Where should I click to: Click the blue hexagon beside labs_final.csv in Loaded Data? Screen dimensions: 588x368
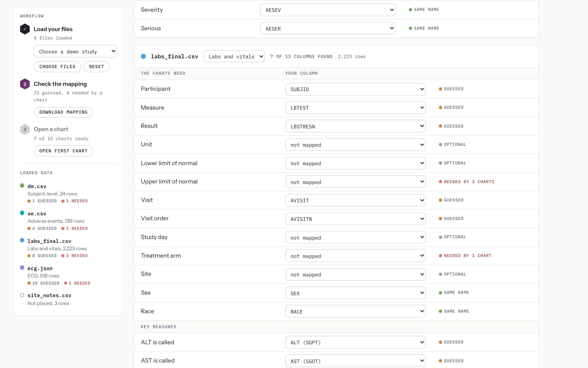pyautogui.click(x=22, y=240)
